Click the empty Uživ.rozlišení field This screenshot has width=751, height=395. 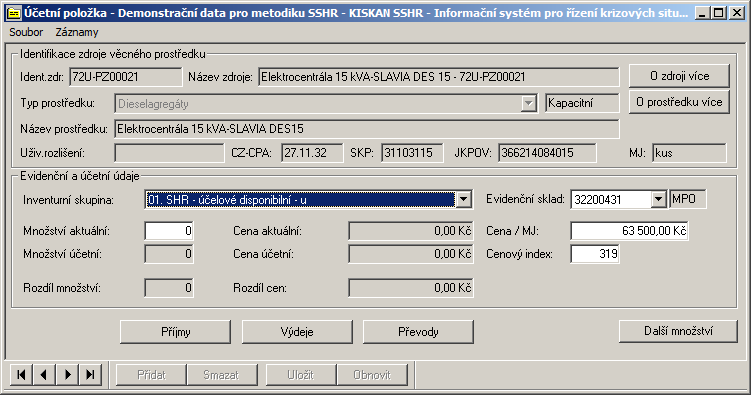click(x=169, y=153)
